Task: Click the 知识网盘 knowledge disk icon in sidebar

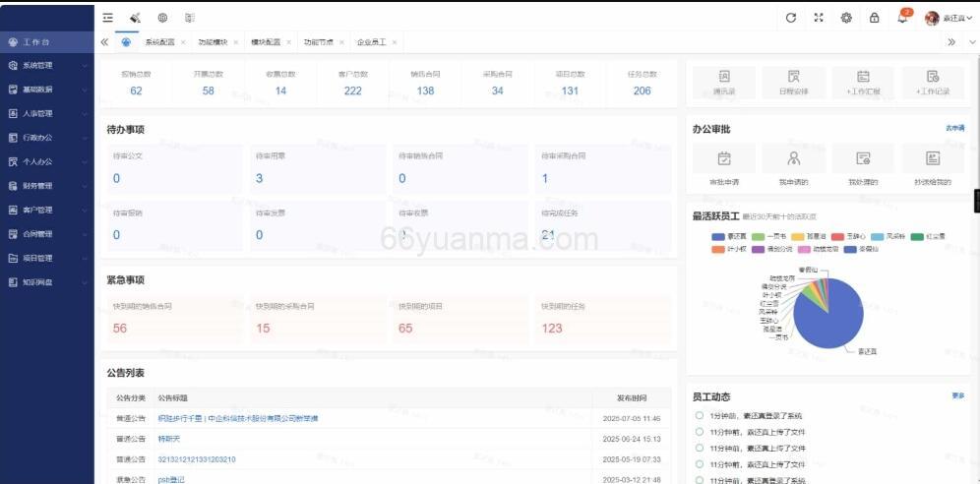Action: (x=13, y=282)
